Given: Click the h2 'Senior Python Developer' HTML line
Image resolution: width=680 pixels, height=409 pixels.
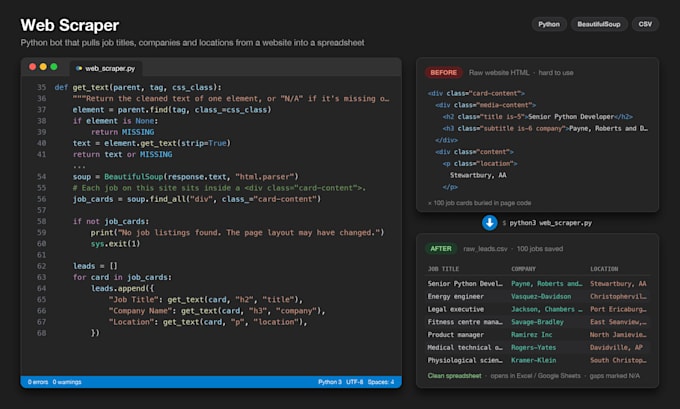Looking at the screenshot, I should tap(538, 117).
